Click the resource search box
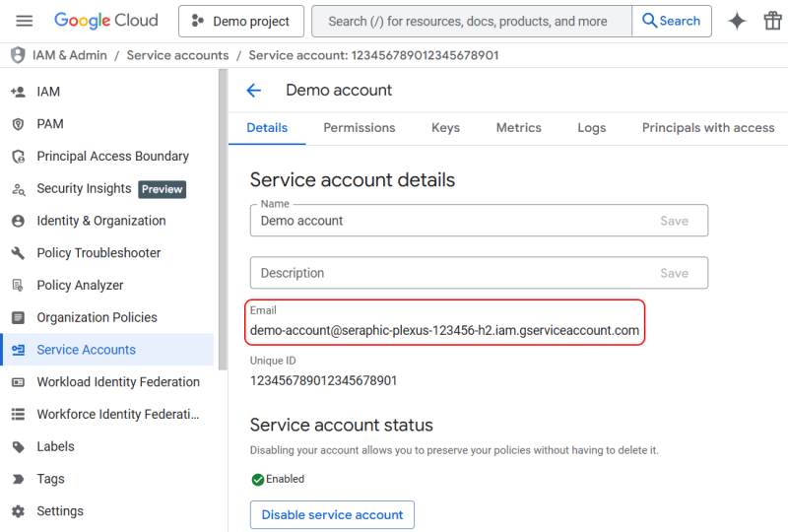 (x=471, y=21)
